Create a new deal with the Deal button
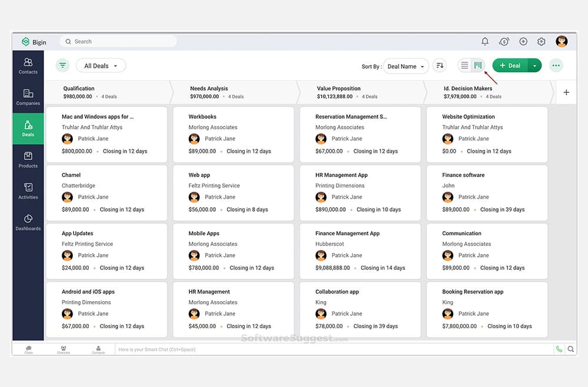Screen dimensions: 588x387 510,66
